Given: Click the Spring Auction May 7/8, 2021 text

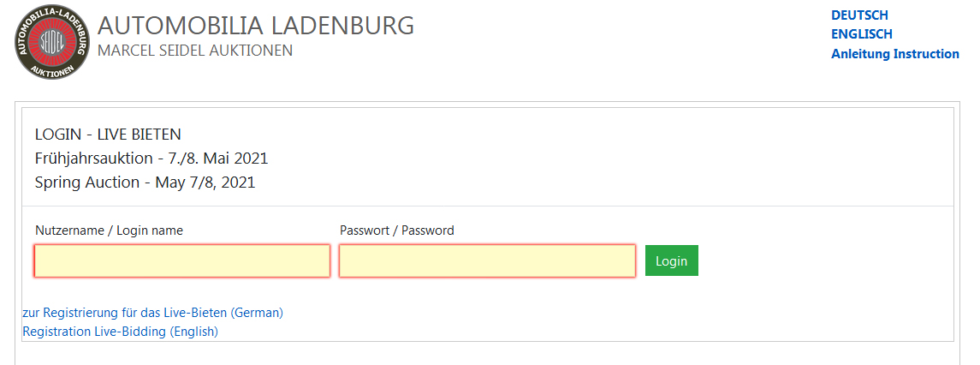Looking at the screenshot, I should (x=145, y=182).
